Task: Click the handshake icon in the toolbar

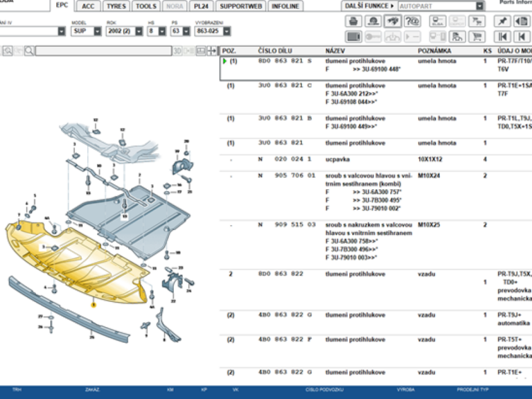Action: click(393, 21)
